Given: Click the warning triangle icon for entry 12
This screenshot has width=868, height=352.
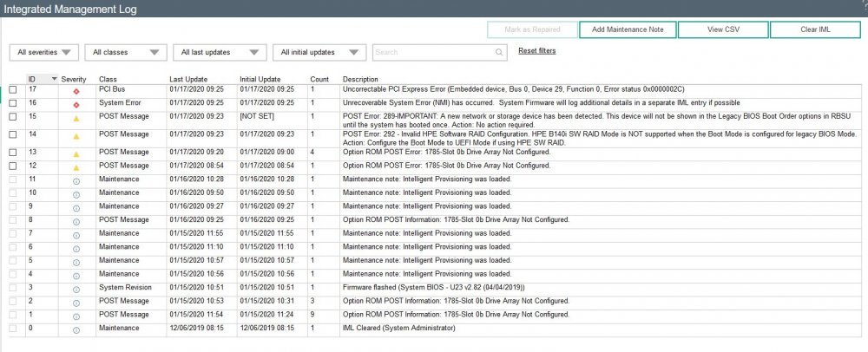Looking at the screenshot, I should point(76,167).
